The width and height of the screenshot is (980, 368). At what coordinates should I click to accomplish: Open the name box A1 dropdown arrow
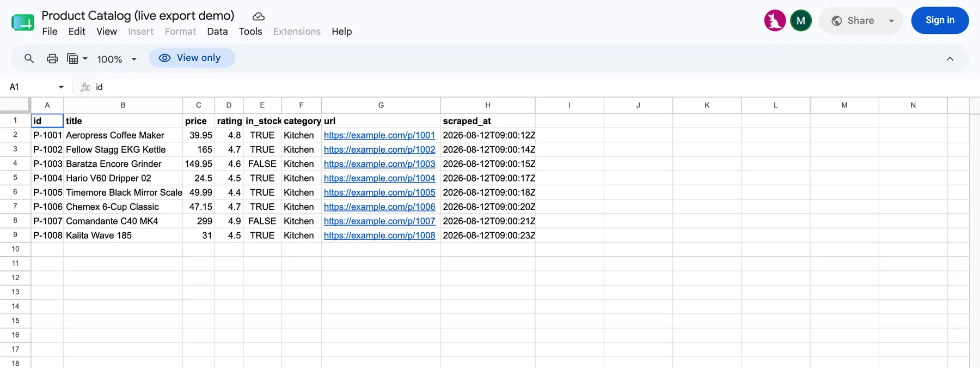pyautogui.click(x=61, y=87)
